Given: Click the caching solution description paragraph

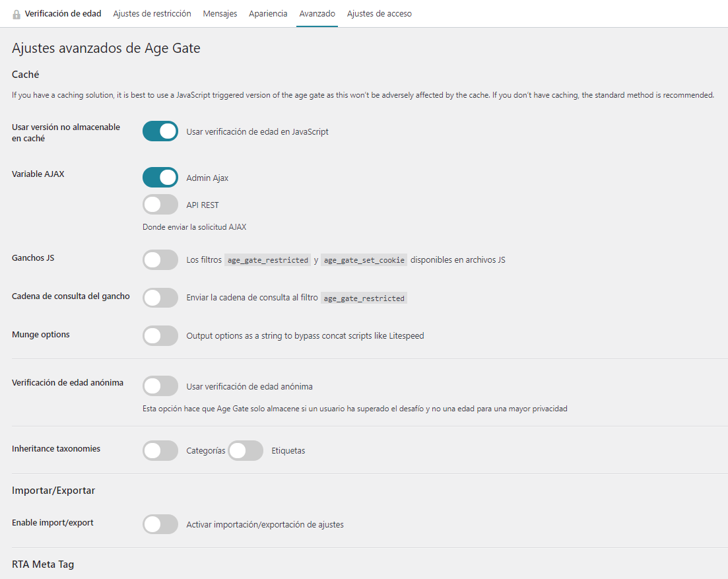Looking at the screenshot, I should tap(363, 94).
